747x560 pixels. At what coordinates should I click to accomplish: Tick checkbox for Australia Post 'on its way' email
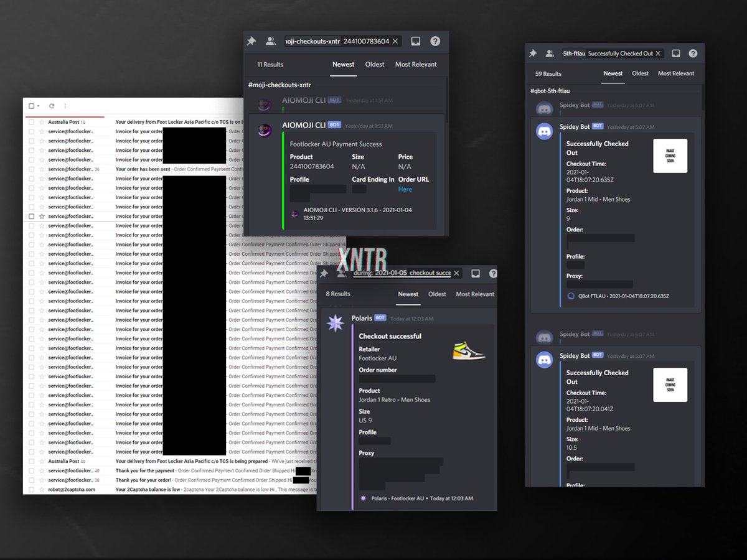coord(32,122)
